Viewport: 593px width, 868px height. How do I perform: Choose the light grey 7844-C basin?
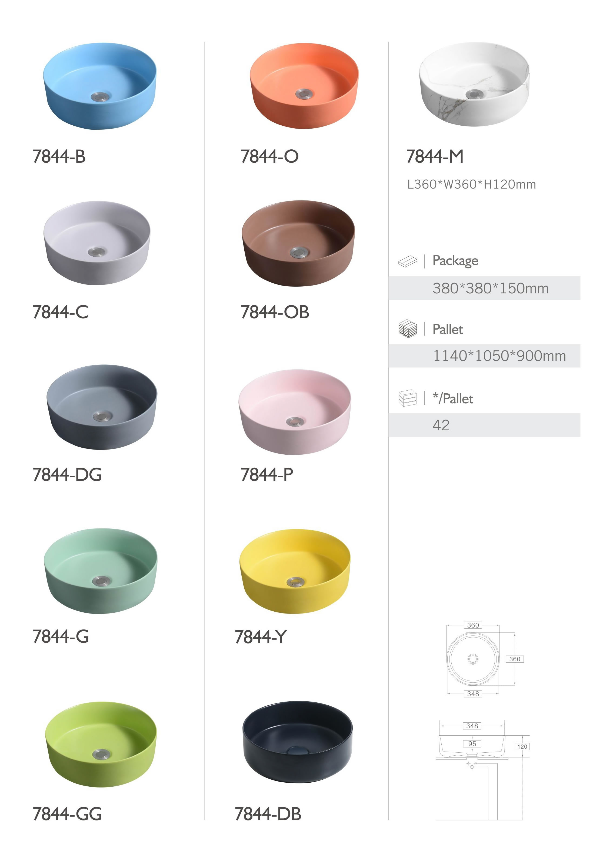point(97,243)
